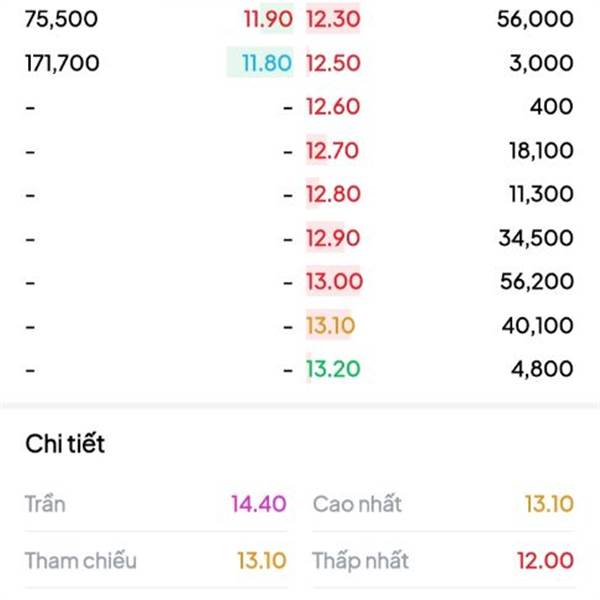Tap the green 13.20 ask price
This screenshot has height=600, width=600.
point(333,369)
